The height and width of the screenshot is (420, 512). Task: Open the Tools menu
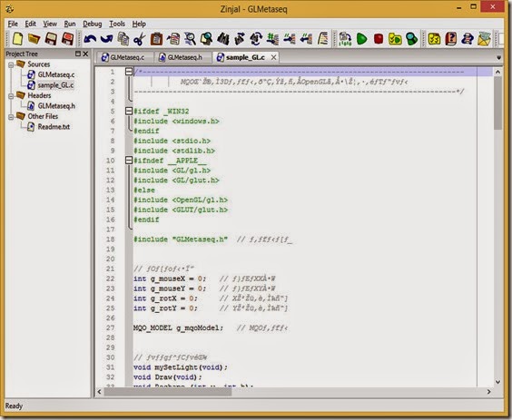click(117, 24)
